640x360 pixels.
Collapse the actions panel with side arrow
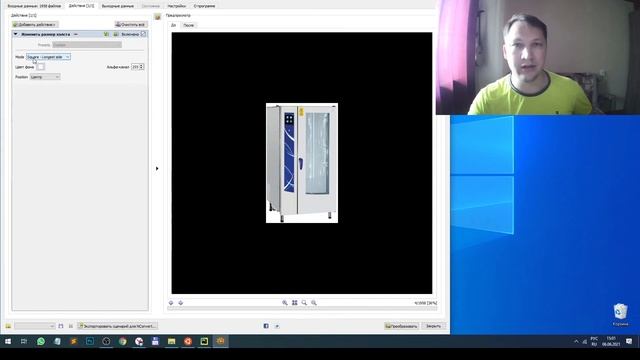pyautogui.click(x=157, y=169)
